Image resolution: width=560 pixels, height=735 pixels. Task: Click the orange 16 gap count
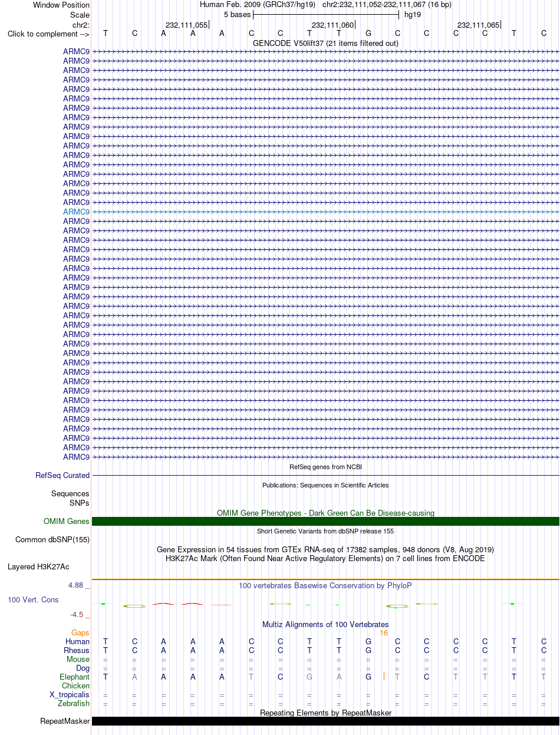(384, 632)
